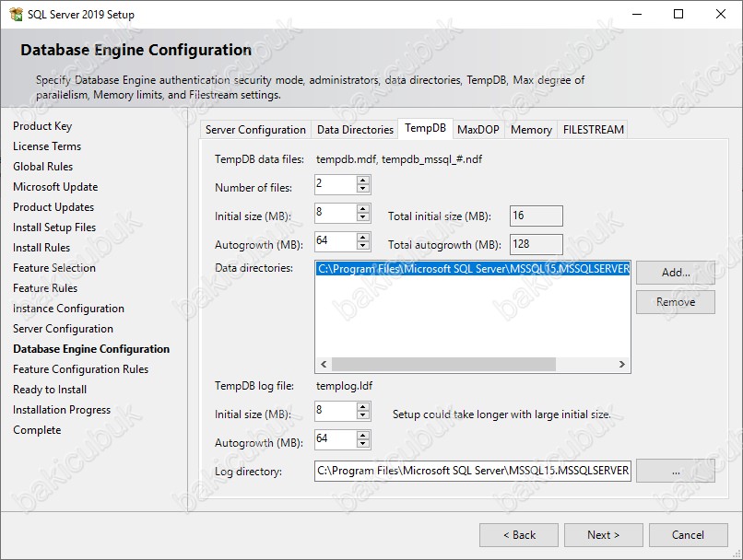Click Install Rules in the steps list
Screen dimensions: 743x560
[41, 248]
